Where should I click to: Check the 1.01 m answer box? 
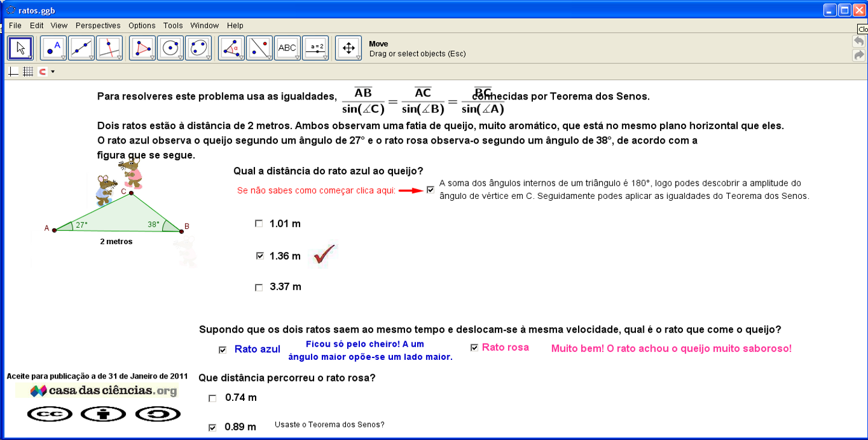click(259, 224)
